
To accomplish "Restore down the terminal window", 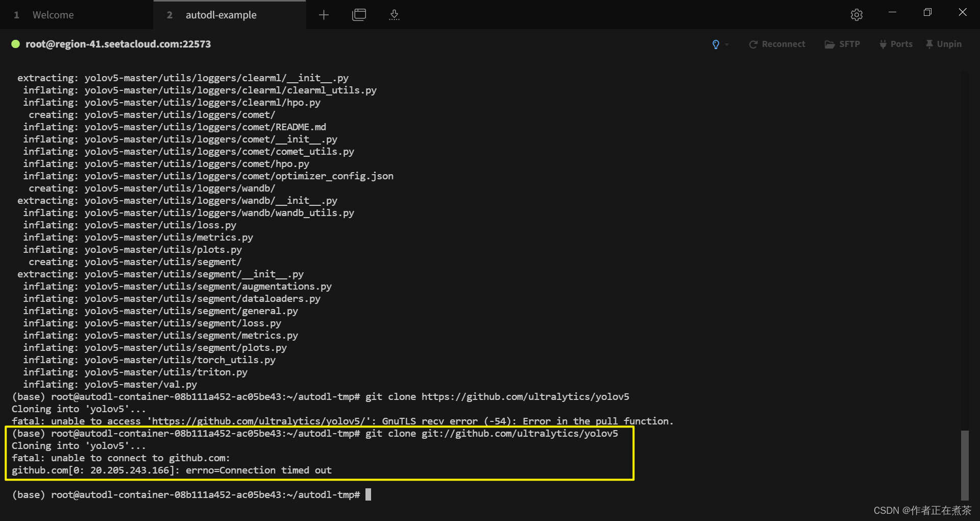I will click(x=927, y=12).
